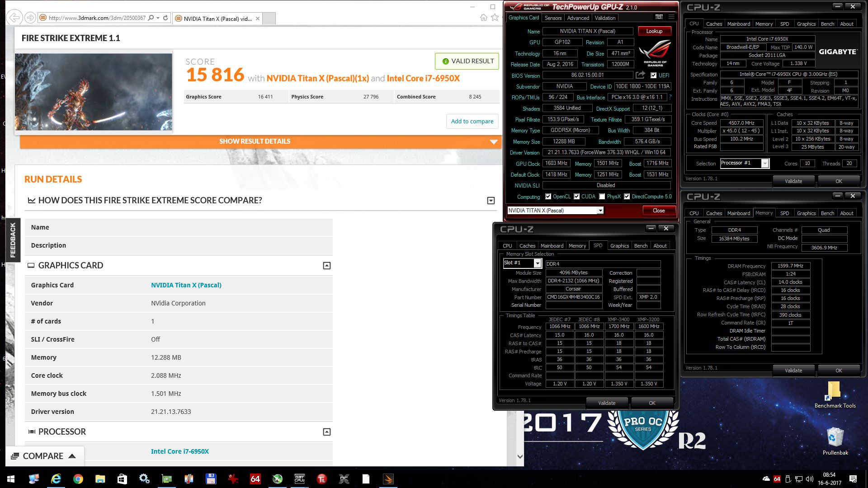Open the GPU-Z hamburger menu

pos(671,17)
